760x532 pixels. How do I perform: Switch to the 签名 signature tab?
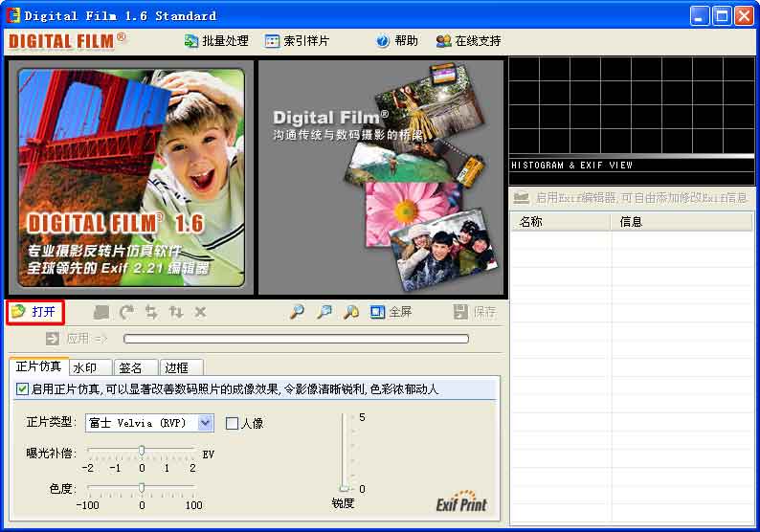click(136, 367)
